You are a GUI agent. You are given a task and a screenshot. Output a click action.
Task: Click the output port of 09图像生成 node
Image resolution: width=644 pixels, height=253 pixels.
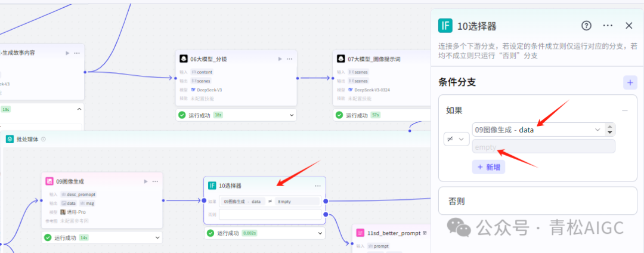163,200
